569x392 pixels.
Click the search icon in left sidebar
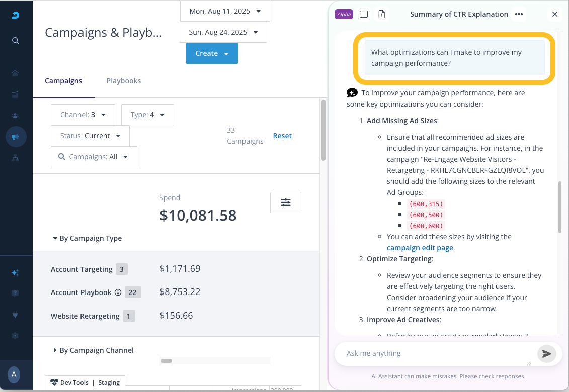[16, 40]
